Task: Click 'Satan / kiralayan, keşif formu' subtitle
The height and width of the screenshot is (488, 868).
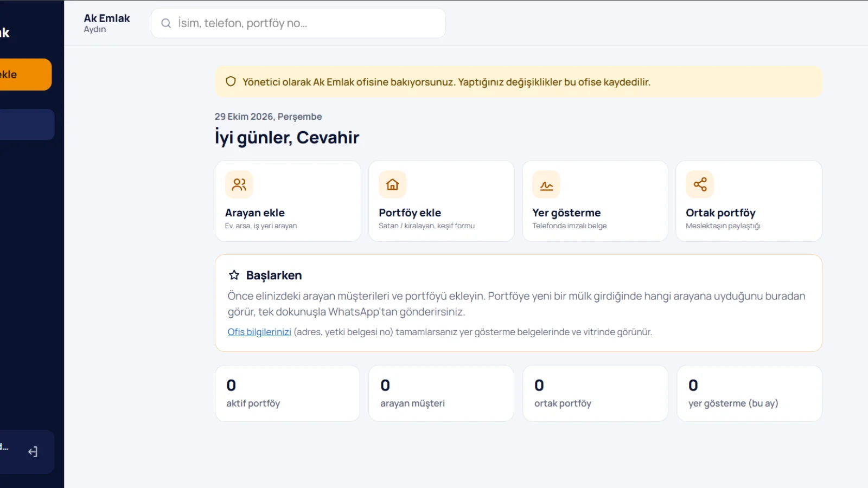Action: (426, 226)
